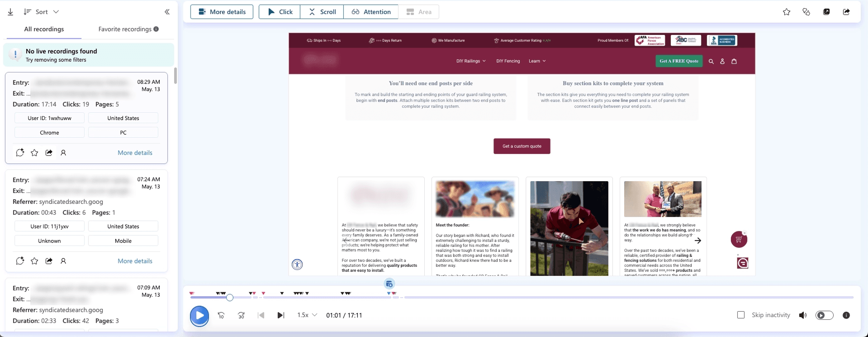Open the accessibility widget in recording
Viewport: 868px width, 337px height.
[x=297, y=265]
